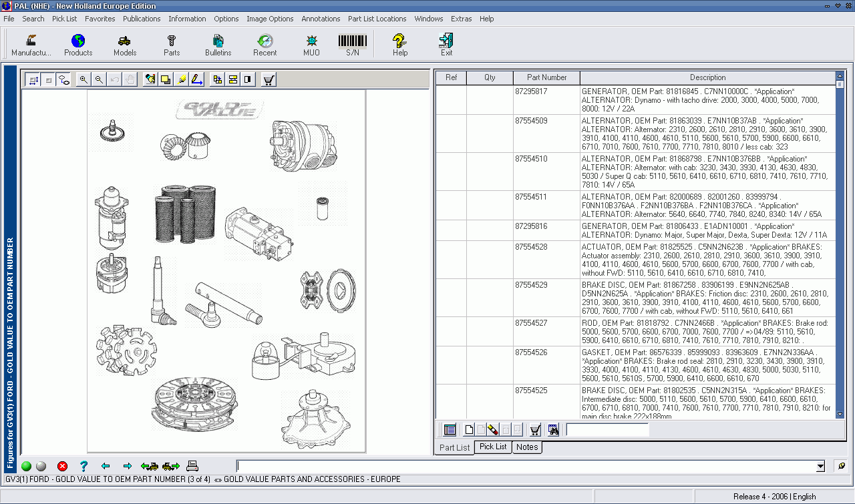
Task: Open the Publications menu
Action: (x=142, y=19)
